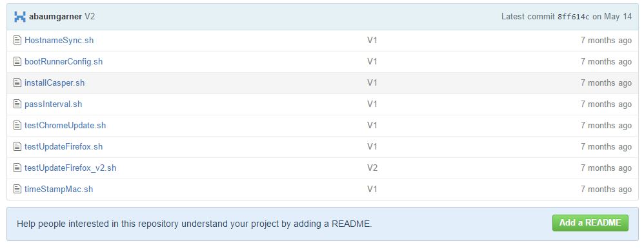Click the file icon beside testChromeUpdate.sh
The width and height of the screenshot is (644, 252).
17,126
